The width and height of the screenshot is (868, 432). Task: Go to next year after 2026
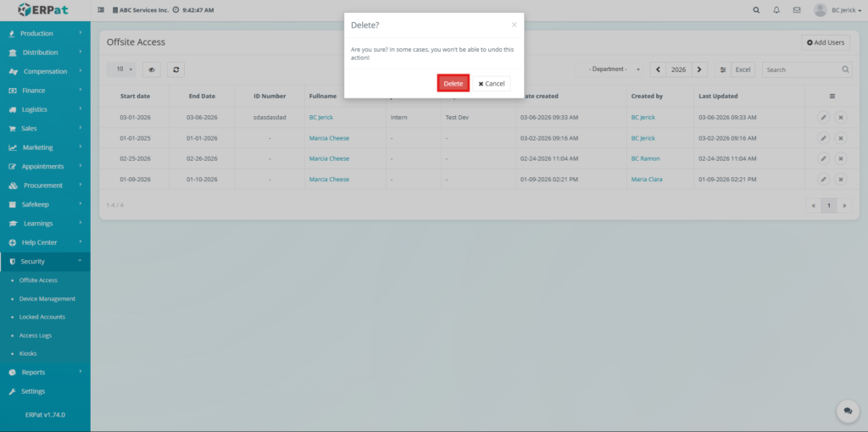[699, 69]
